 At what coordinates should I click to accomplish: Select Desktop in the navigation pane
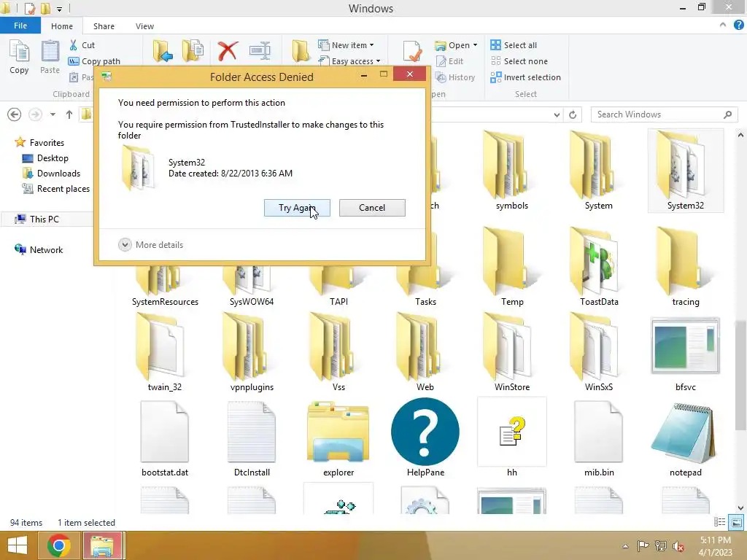(x=45, y=158)
